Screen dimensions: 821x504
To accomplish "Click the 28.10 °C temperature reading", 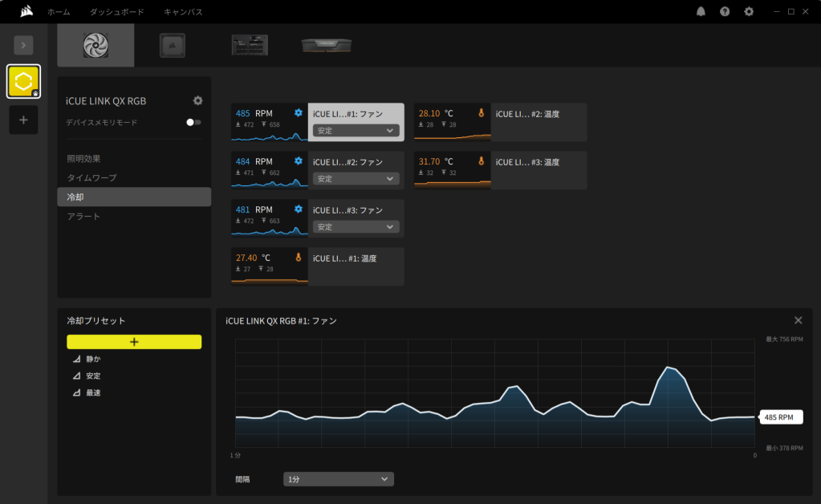I will click(436, 113).
